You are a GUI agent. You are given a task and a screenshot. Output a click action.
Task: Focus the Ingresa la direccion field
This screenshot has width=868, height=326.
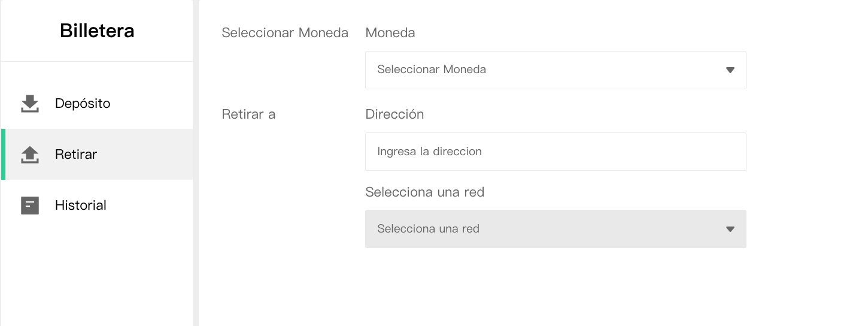click(556, 152)
